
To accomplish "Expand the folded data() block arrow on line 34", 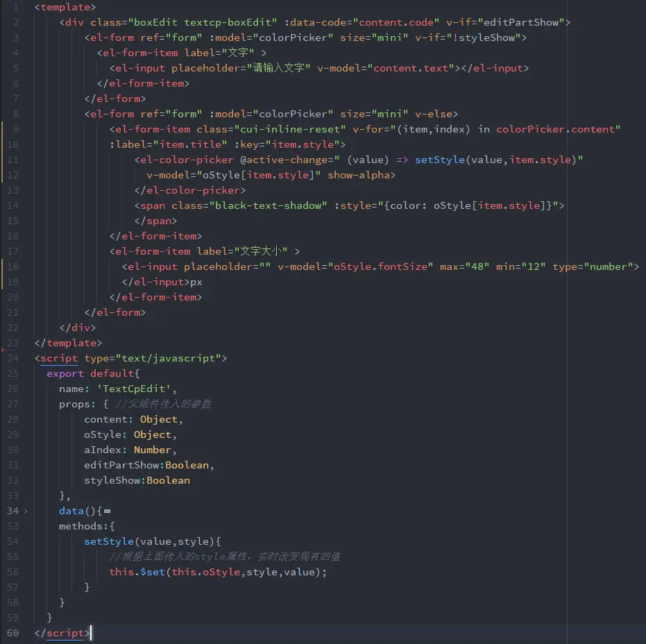I will 26,511.
